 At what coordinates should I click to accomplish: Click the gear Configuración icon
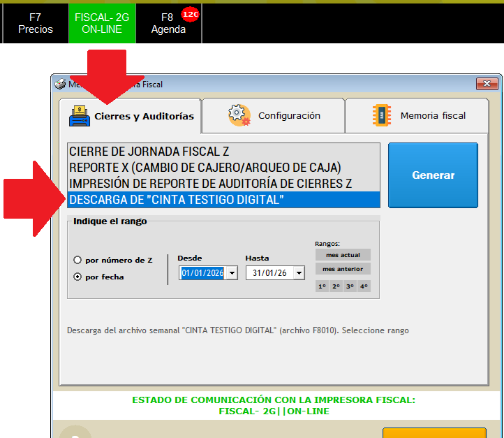239,115
